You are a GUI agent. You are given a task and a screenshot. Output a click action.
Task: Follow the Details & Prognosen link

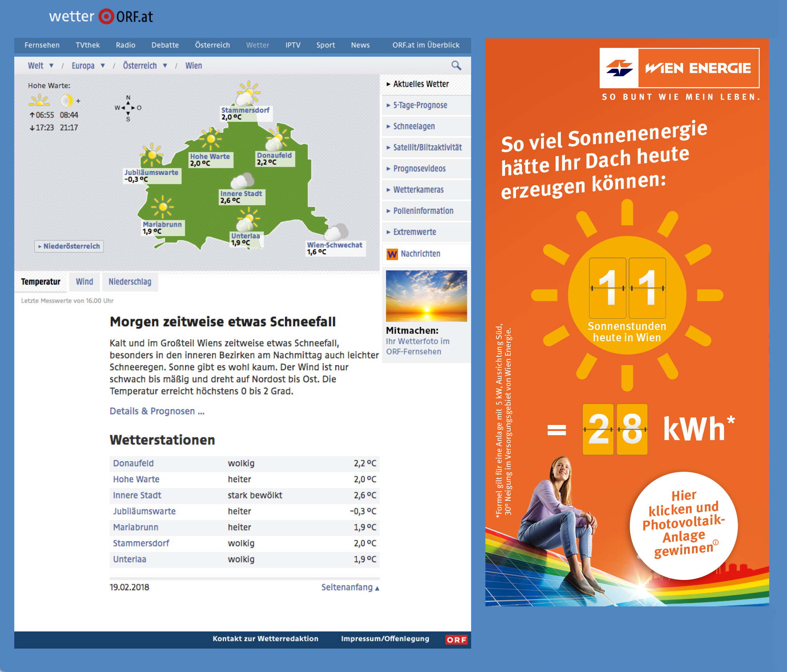pyautogui.click(x=157, y=411)
